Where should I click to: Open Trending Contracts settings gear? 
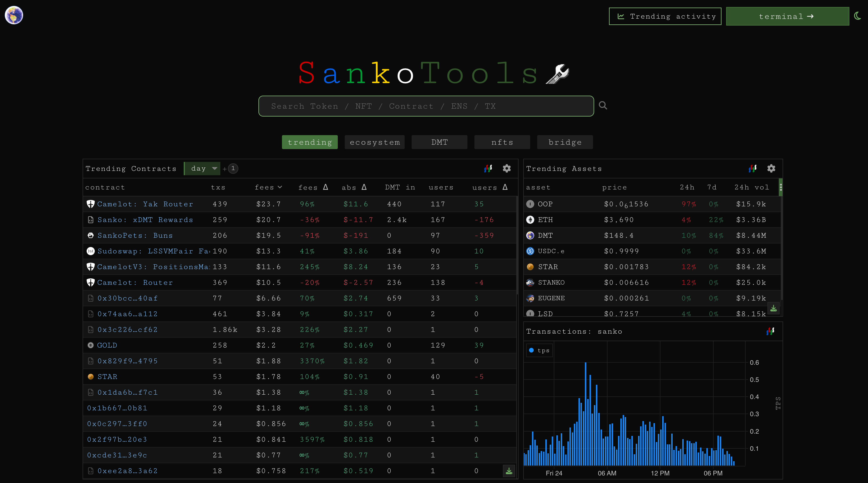tap(506, 168)
